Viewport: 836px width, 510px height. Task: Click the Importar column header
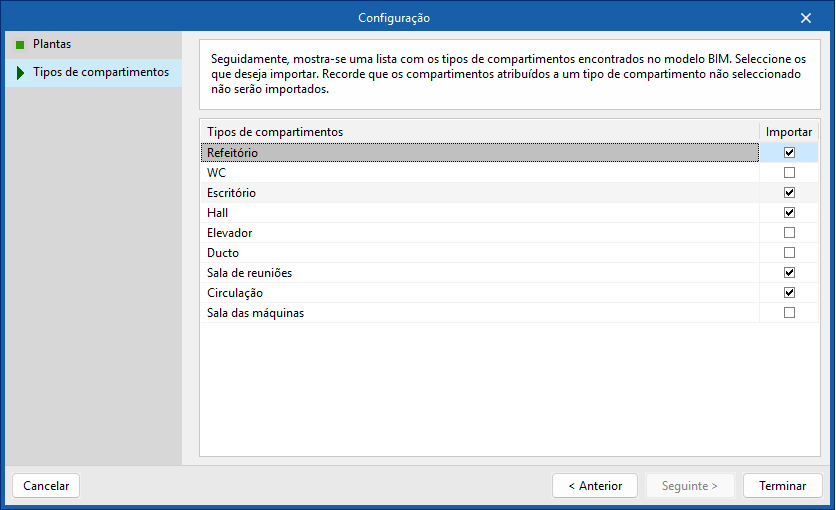788,132
